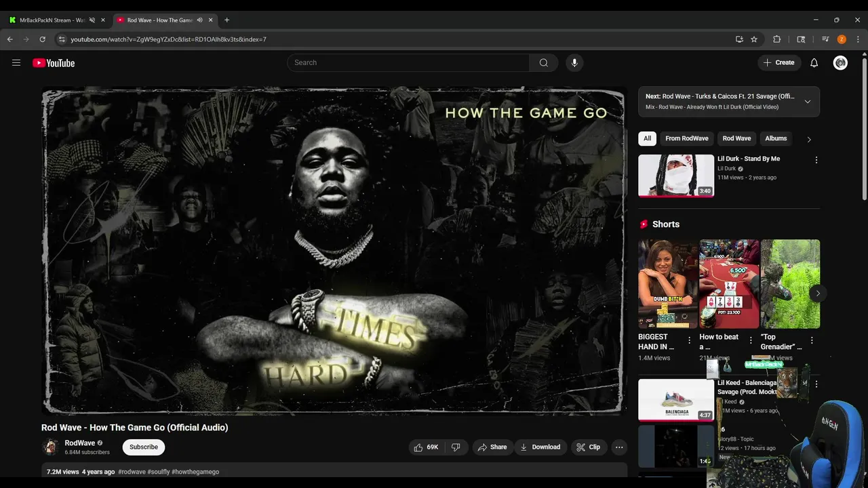Open Chrome extensions puzzle icon
The width and height of the screenshot is (868, 488).
click(x=777, y=39)
